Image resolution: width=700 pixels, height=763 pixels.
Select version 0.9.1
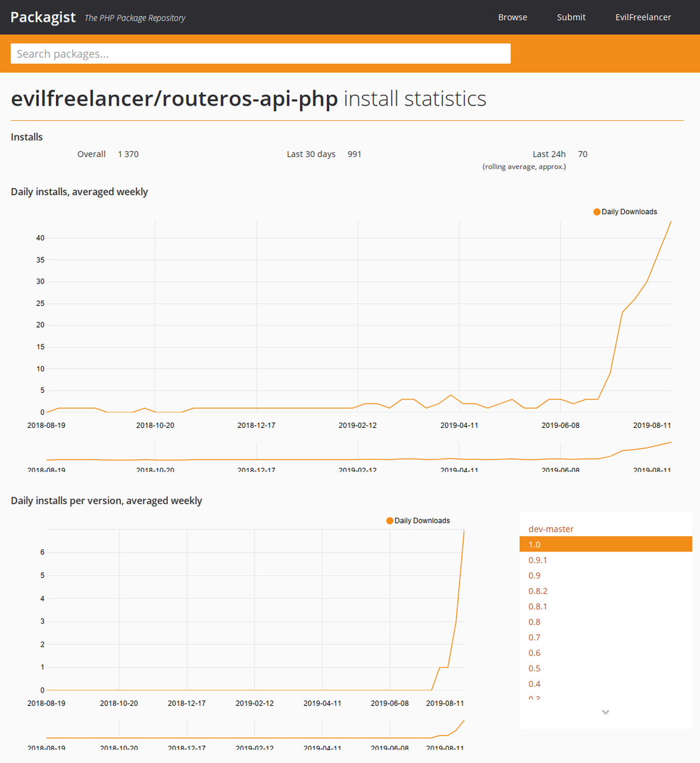point(605,560)
